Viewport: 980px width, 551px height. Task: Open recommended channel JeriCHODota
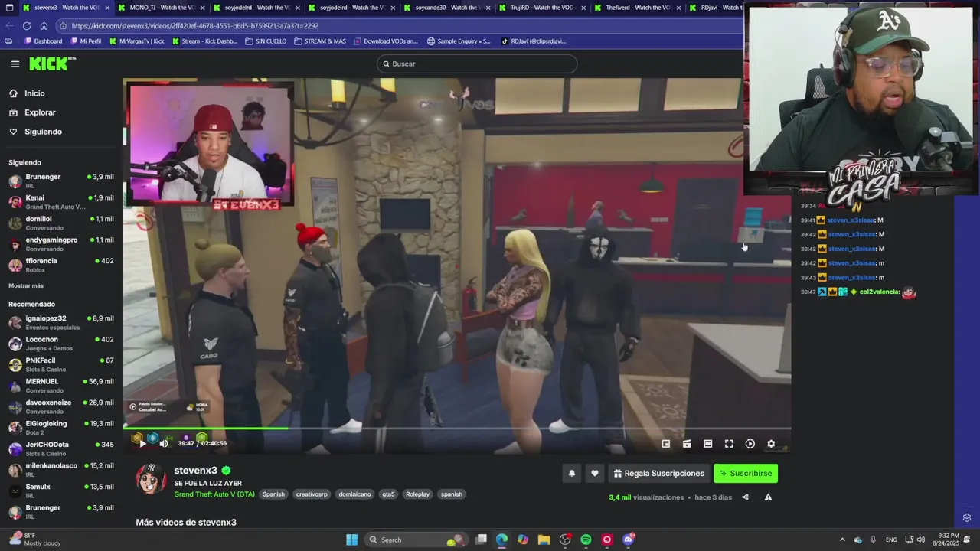[x=61, y=448]
